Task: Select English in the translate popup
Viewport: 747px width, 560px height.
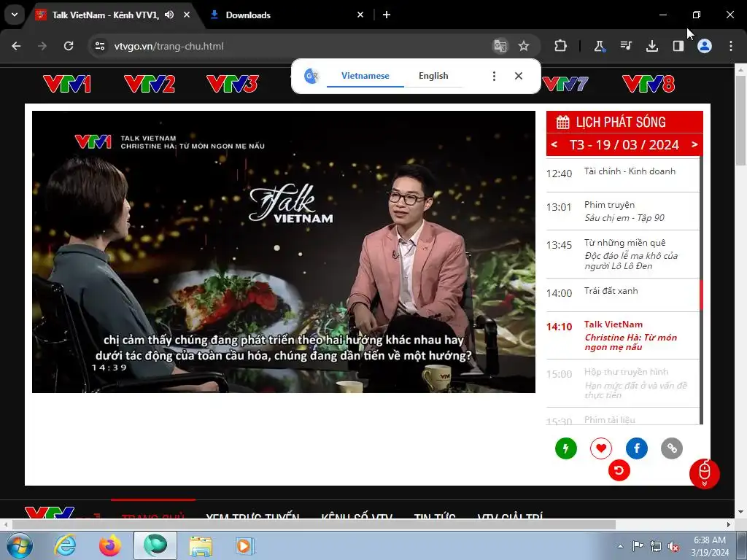Action: point(433,76)
